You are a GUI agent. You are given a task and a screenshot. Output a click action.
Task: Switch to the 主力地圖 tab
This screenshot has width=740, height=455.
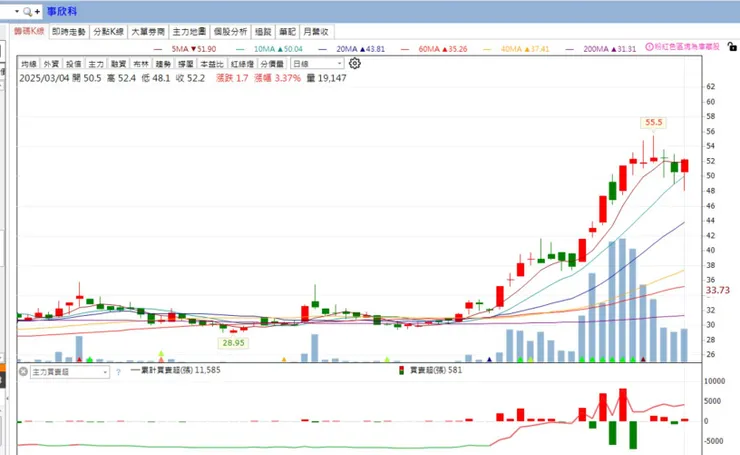coord(189,32)
